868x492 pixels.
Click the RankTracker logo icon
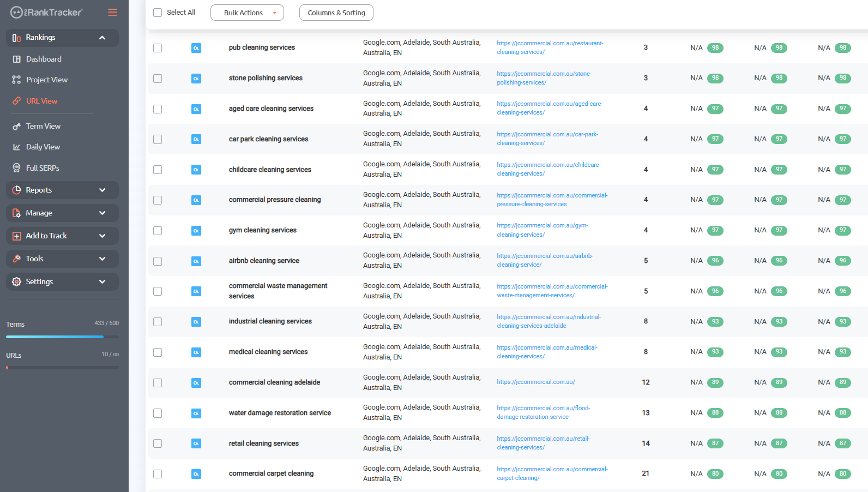point(16,12)
